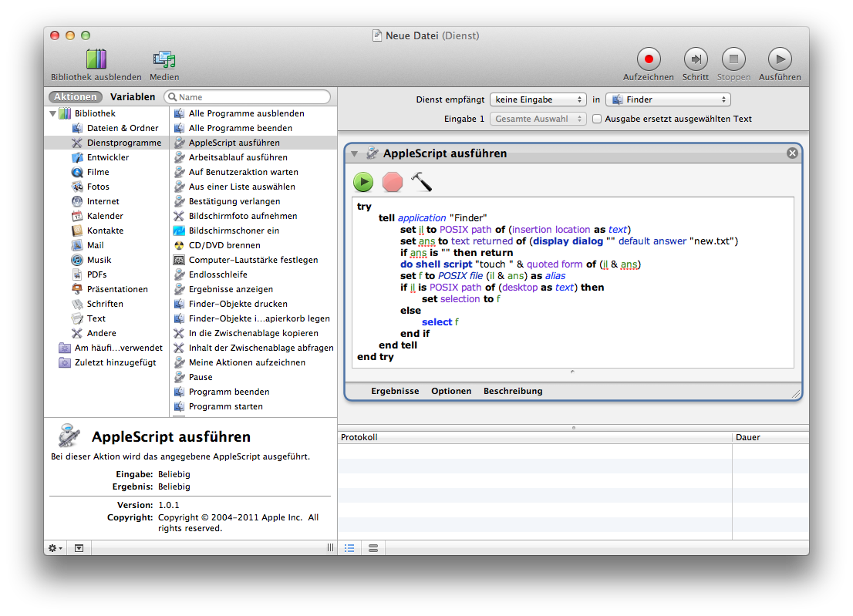Hide the library with Bibliothek ausblenden
This screenshot has width=853, height=616.
coord(96,65)
